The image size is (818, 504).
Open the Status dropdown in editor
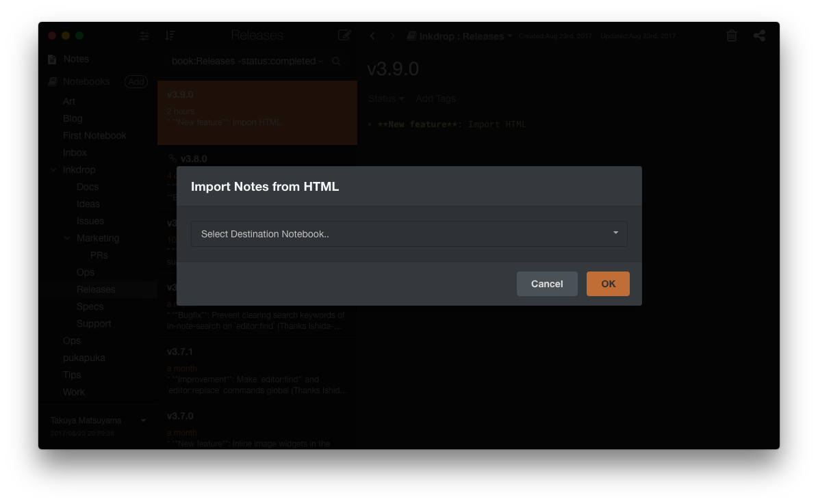pyautogui.click(x=385, y=98)
